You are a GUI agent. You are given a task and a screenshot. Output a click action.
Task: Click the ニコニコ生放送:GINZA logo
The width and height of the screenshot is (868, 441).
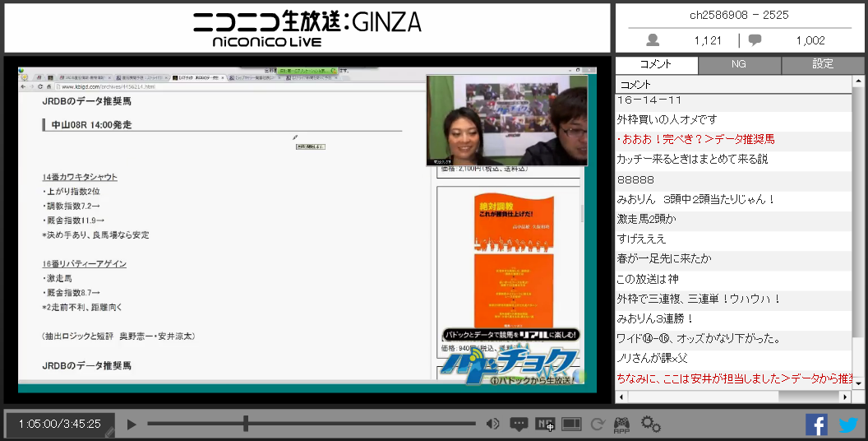tap(307, 29)
